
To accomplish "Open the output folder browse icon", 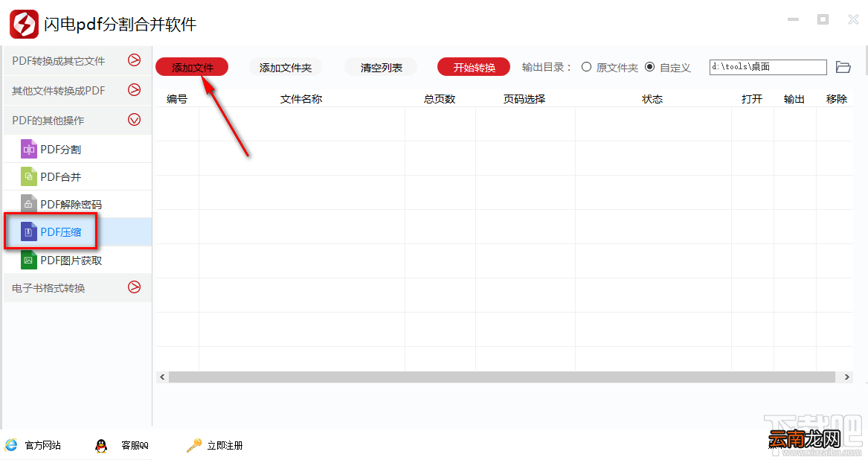I will (x=843, y=67).
